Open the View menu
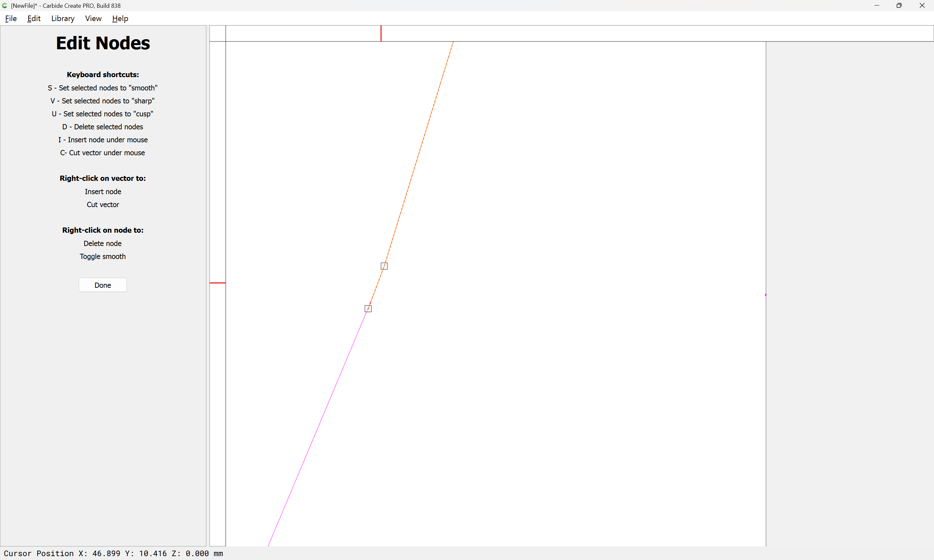Image resolution: width=934 pixels, height=560 pixels. (x=93, y=18)
